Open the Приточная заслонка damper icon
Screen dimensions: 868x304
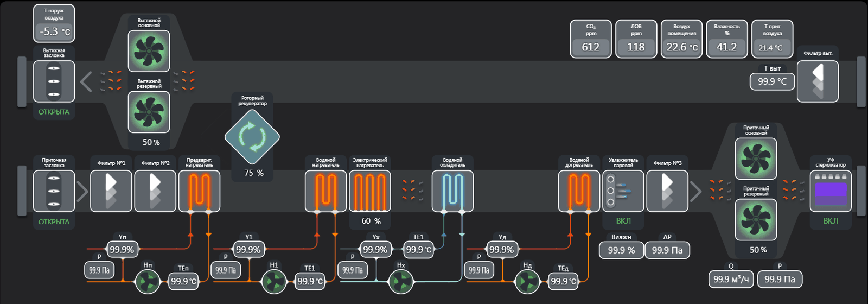point(54,191)
